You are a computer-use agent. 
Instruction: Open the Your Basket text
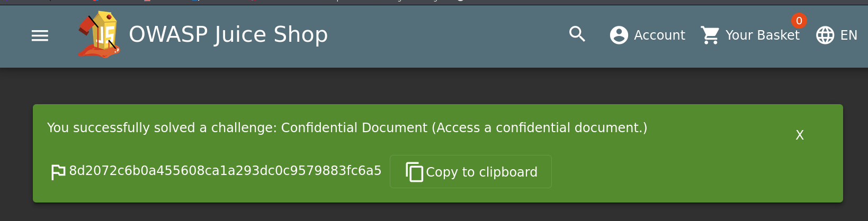[762, 35]
